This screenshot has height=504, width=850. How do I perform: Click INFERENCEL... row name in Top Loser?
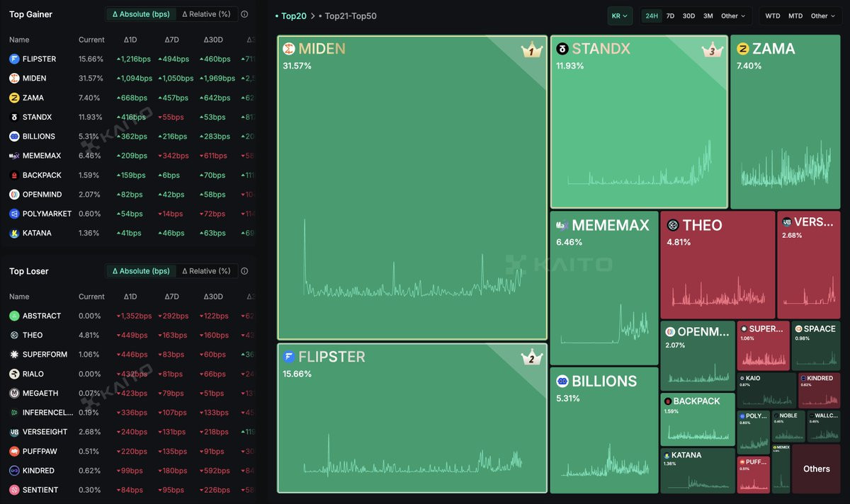click(47, 413)
